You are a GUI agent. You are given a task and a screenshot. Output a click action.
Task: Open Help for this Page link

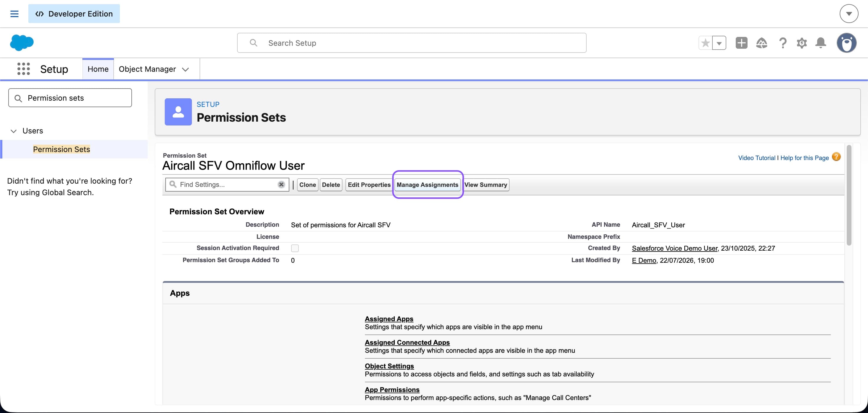click(x=804, y=158)
